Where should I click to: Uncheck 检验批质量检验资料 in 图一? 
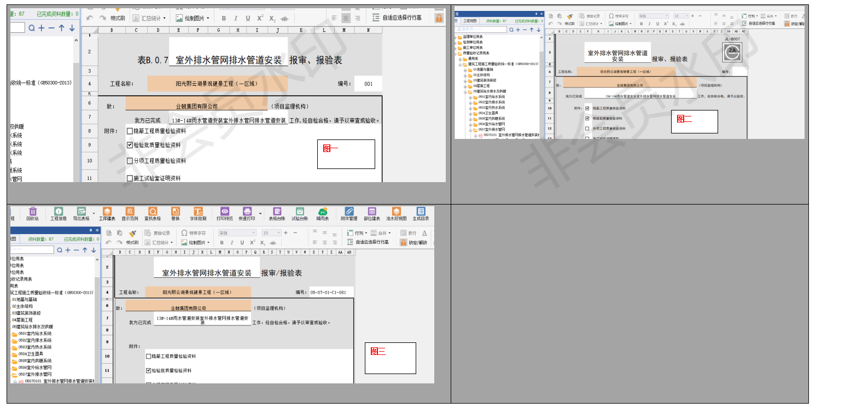click(130, 145)
